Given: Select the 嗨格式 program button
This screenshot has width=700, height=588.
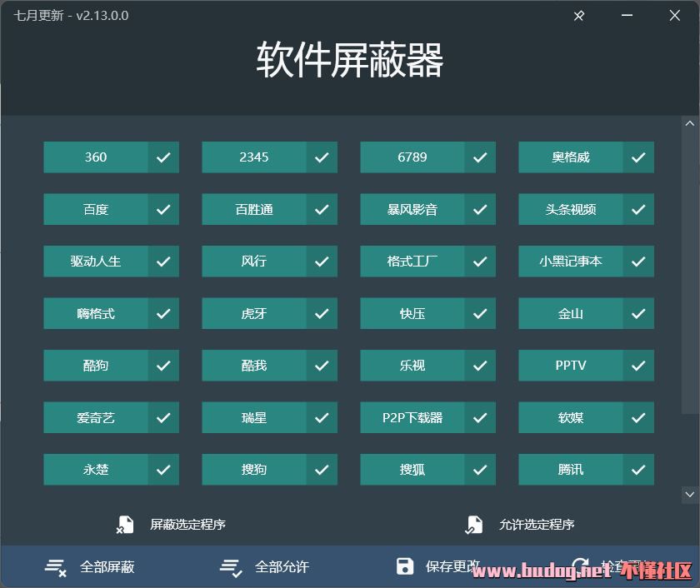Looking at the screenshot, I should pyautogui.click(x=96, y=314).
